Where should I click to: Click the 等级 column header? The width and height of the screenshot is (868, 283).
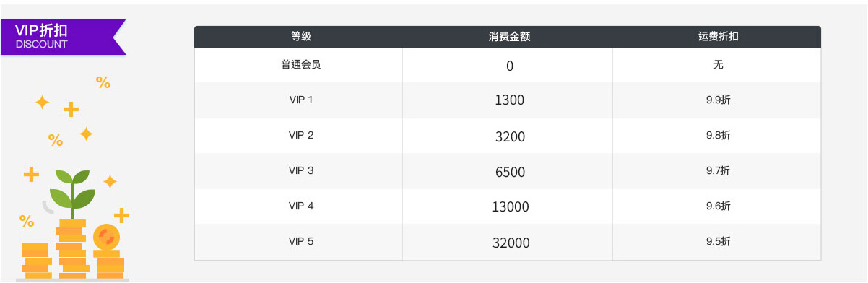(x=301, y=37)
